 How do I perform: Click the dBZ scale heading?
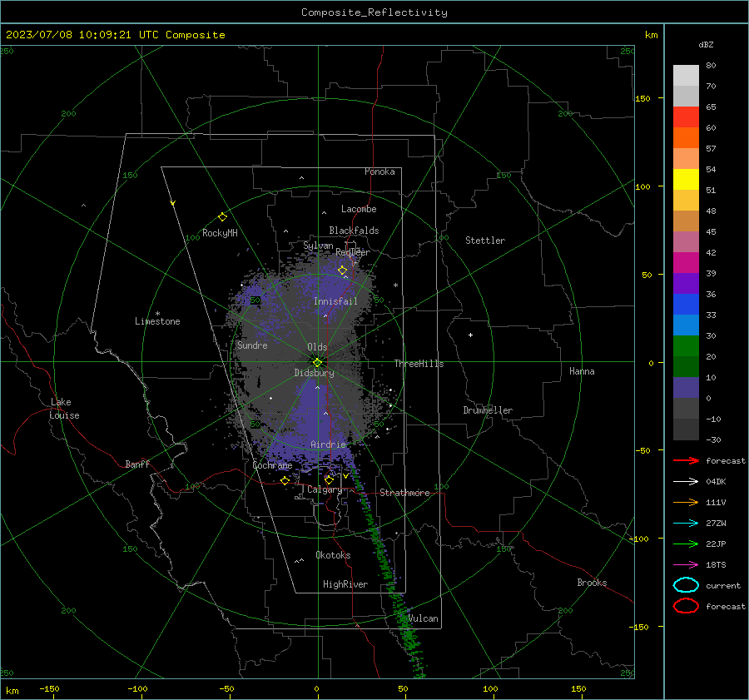706,44
